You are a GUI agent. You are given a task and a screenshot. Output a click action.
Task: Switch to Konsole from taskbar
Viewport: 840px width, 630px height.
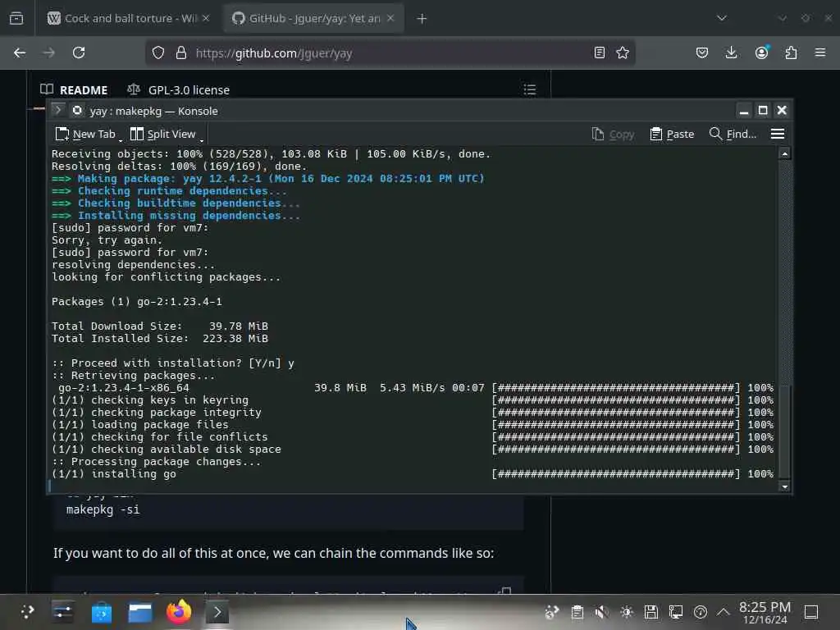(217, 612)
